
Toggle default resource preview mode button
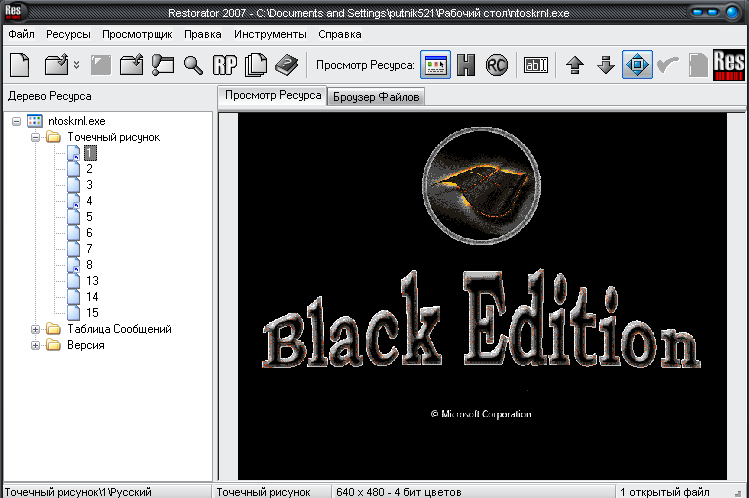435,65
